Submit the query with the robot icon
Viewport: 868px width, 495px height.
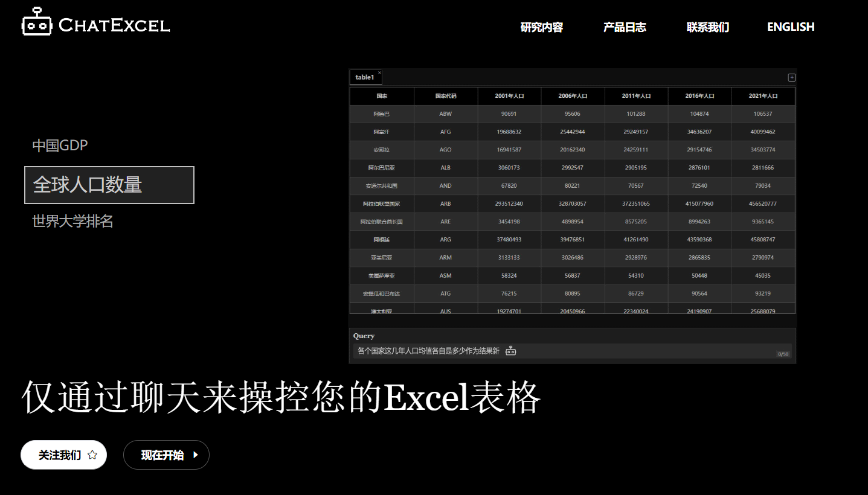pos(511,351)
